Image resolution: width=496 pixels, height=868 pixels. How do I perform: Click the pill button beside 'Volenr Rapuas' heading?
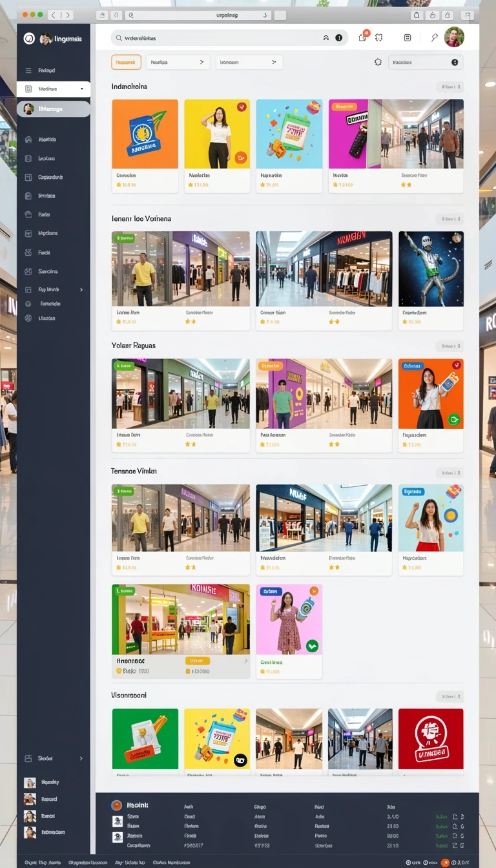coord(449,346)
